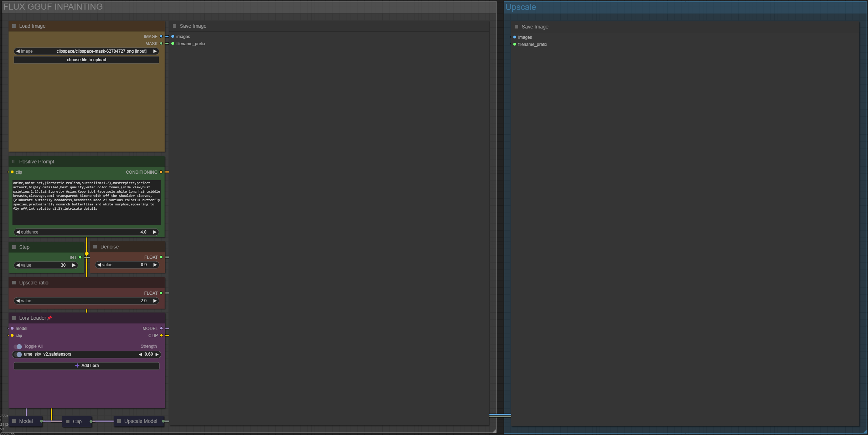Open the image file selector combo
The width and height of the screenshot is (868, 435).
tap(87, 51)
